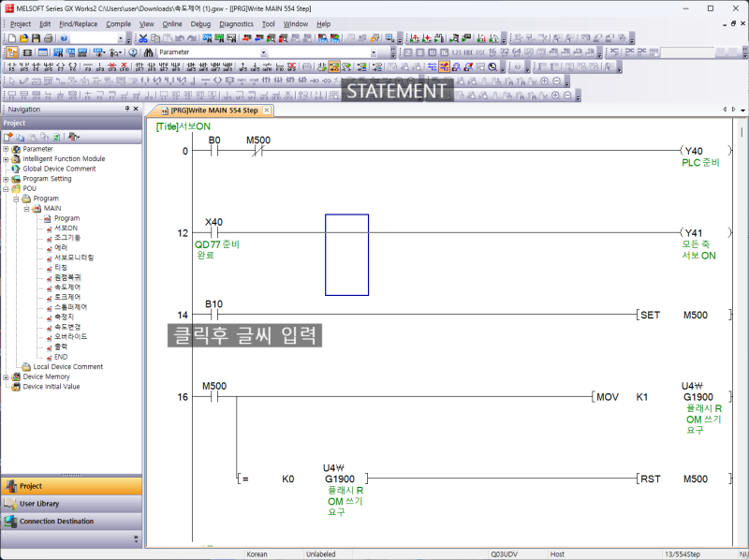Image resolution: width=749 pixels, height=560 pixels.
Task: Click the New project icon
Action: [x=12, y=38]
